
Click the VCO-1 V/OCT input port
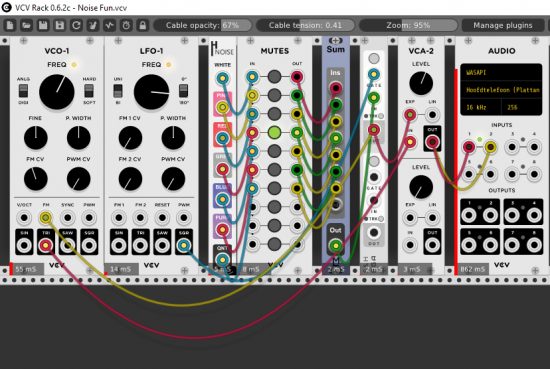[x=24, y=218]
